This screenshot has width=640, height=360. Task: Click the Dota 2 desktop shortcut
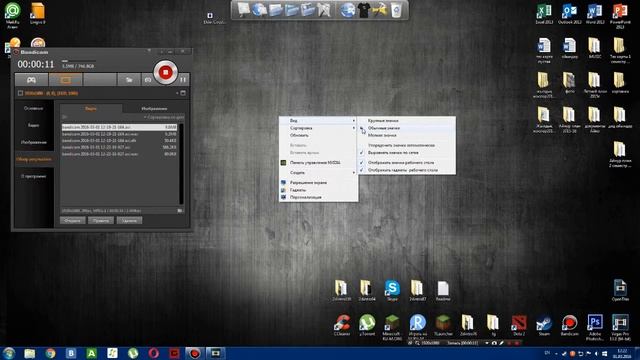(519, 325)
